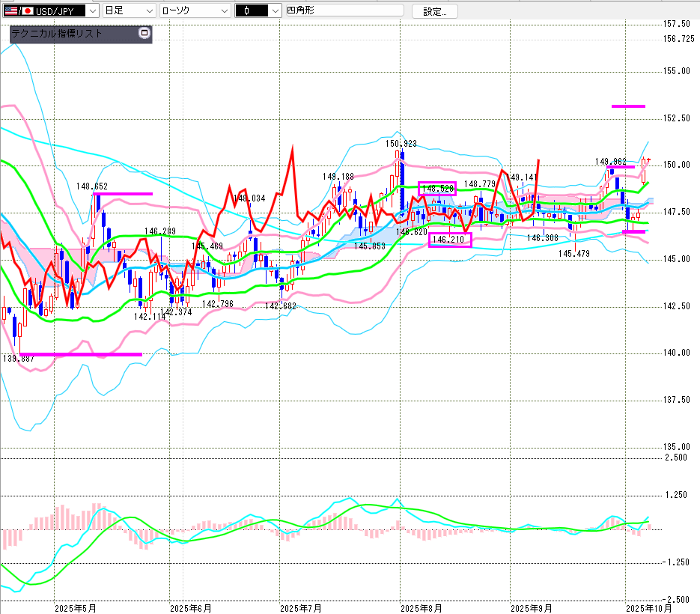Select the テクニカル指標リスト panel title
700x614 pixels.
[57, 34]
